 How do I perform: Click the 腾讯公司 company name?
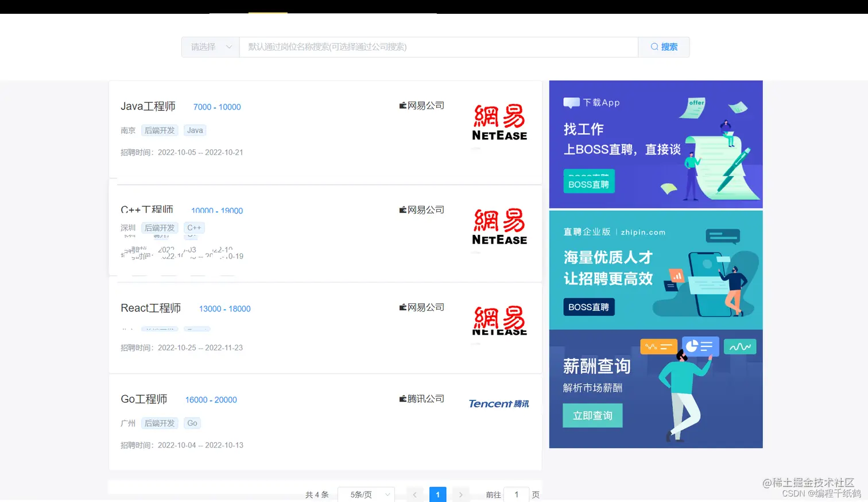click(426, 399)
